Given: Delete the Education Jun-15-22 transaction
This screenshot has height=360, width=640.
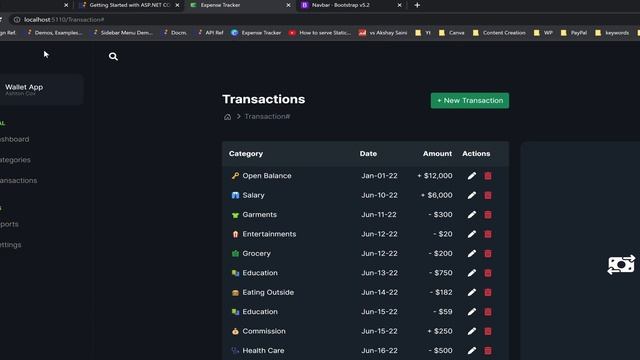Looking at the screenshot, I should coord(488,312).
